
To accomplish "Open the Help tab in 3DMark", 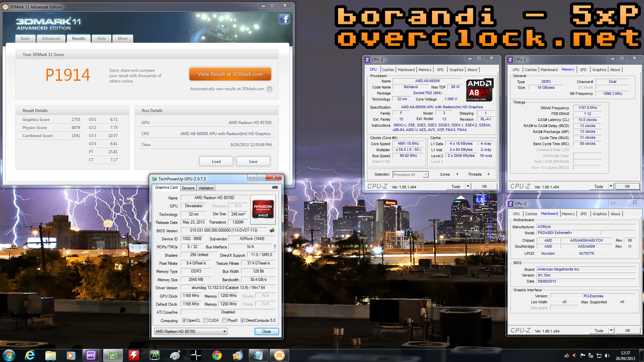I will (x=101, y=39).
